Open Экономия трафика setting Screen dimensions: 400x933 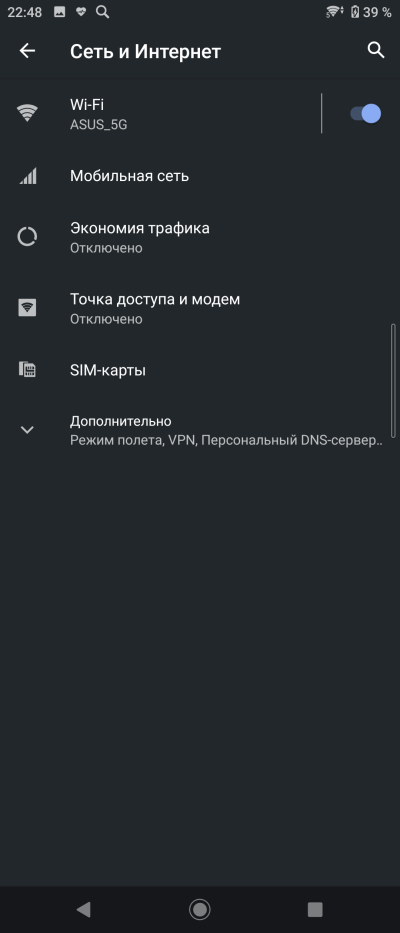pos(200,237)
